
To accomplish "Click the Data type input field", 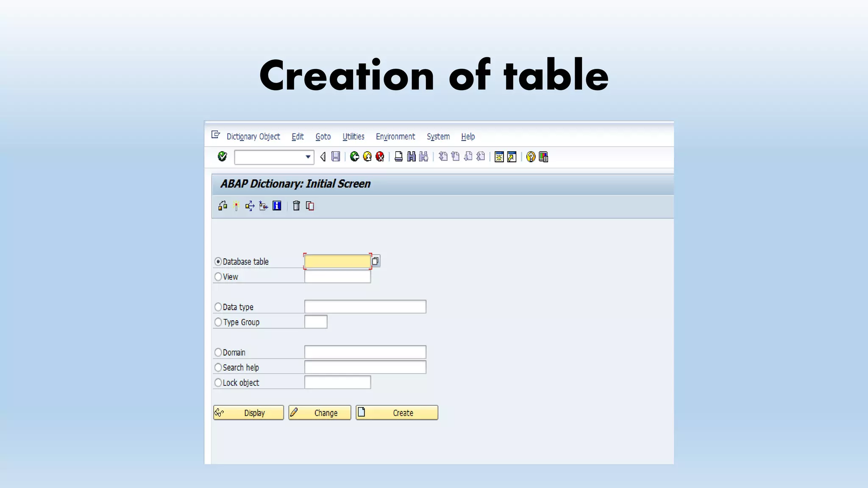I will 365,307.
